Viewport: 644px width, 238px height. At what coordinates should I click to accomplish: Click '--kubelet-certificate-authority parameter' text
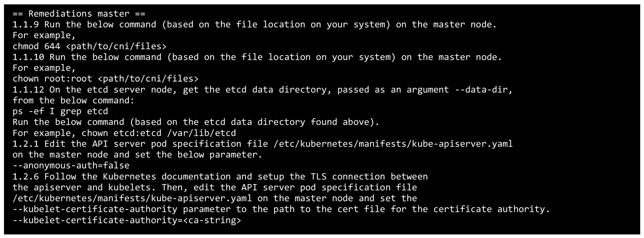click(x=122, y=209)
